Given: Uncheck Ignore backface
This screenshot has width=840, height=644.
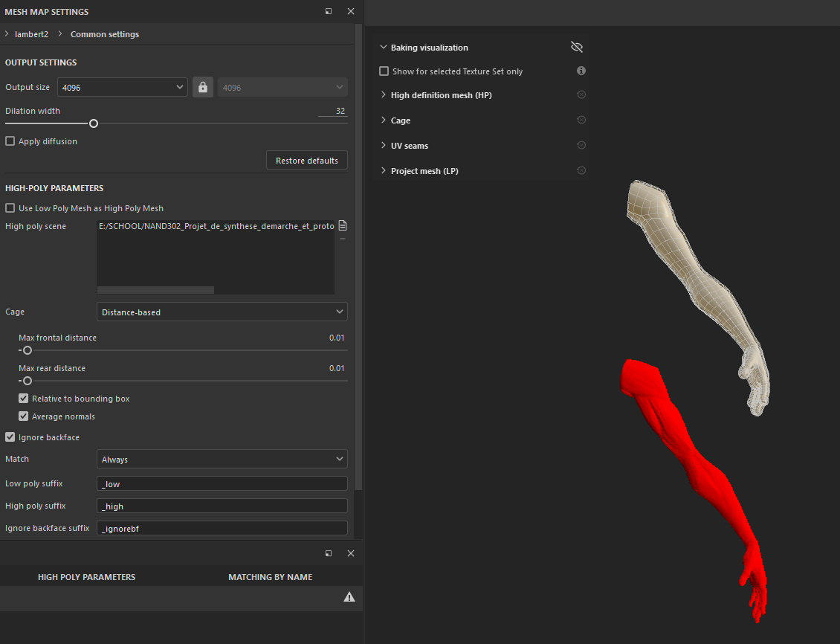Looking at the screenshot, I should tap(9, 437).
